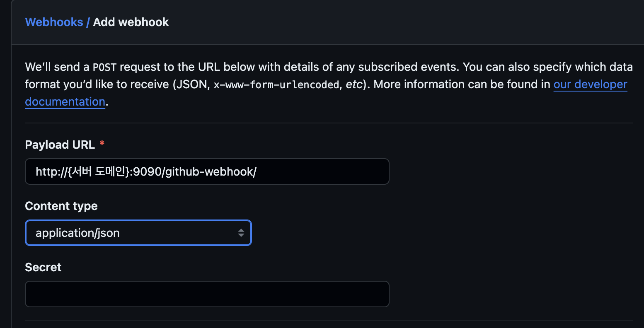The width and height of the screenshot is (644, 328).
Task: Click the up-down arrows on Content type select
Action: [x=241, y=233]
